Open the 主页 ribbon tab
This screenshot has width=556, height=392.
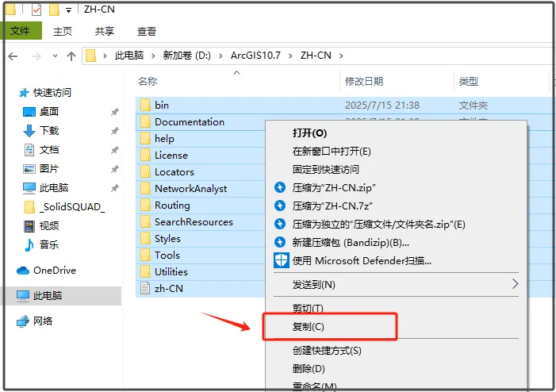point(63,31)
